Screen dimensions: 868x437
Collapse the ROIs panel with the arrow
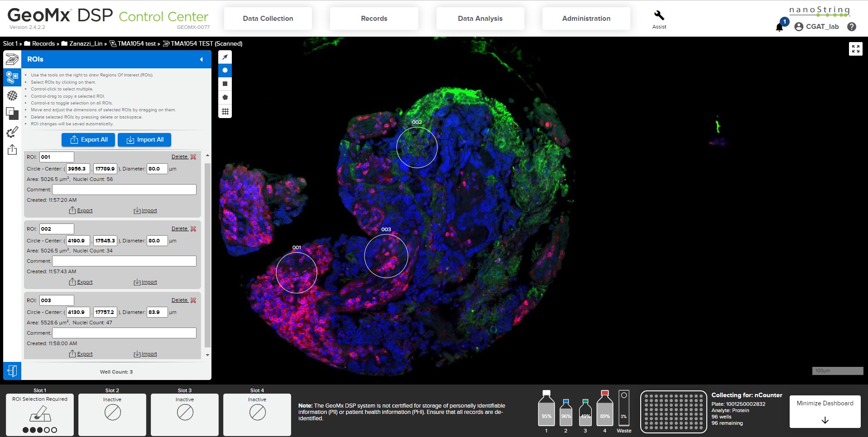201,59
